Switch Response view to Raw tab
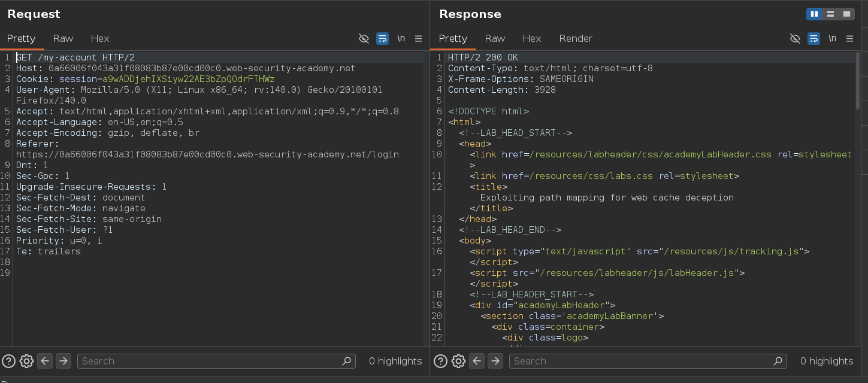 495,38
